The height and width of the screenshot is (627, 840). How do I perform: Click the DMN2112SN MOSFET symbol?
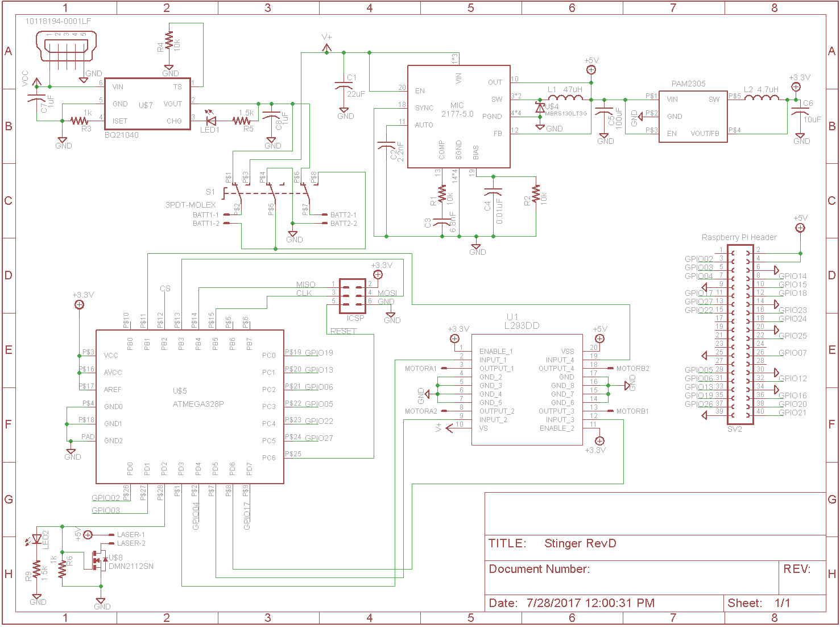pos(98,560)
